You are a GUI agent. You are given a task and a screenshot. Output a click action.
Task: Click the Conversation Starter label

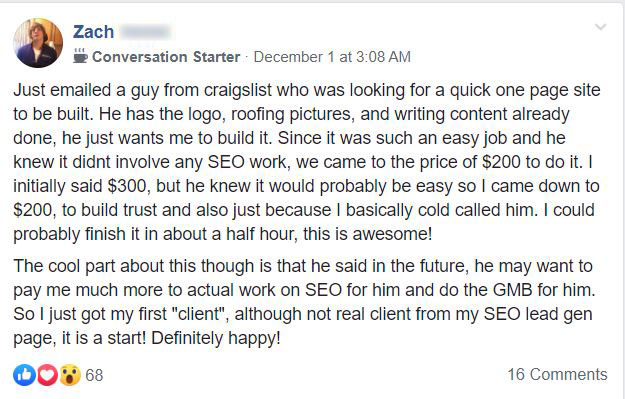pyautogui.click(x=166, y=57)
